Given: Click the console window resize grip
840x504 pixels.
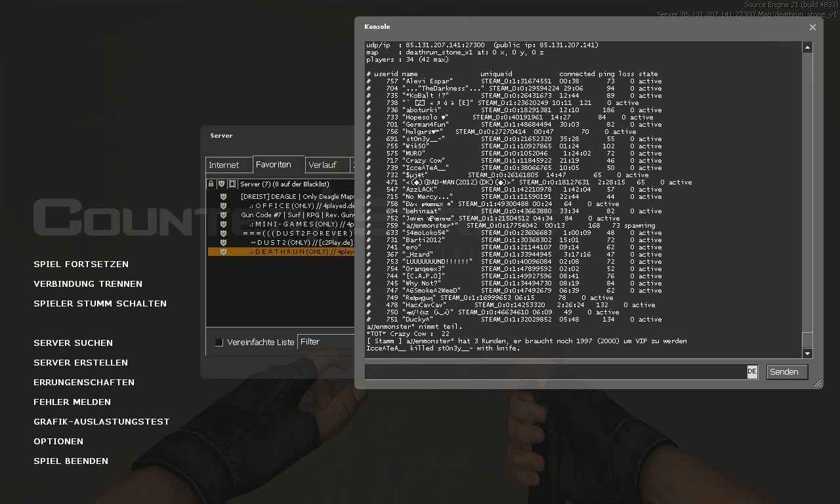Looking at the screenshot, I should pos(818,383).
